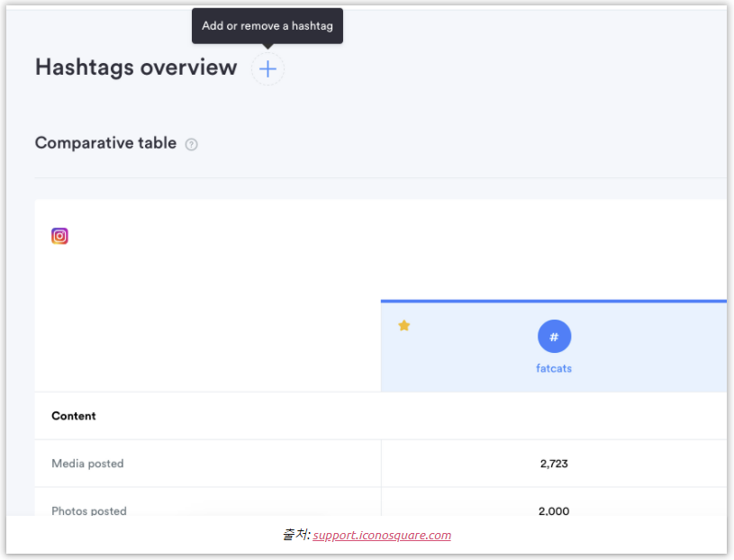Select the Media posted row label

87,464
